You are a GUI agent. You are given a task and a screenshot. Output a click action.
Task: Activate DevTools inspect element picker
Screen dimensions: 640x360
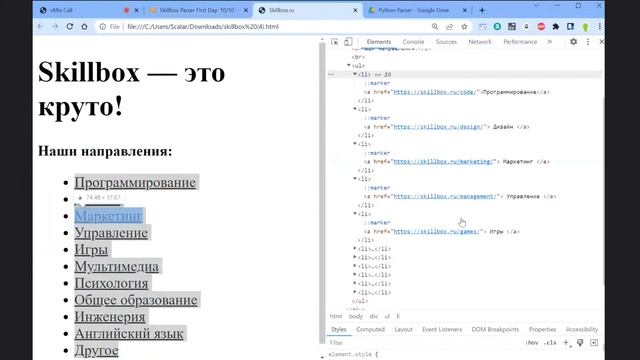[x=335, y=42]
